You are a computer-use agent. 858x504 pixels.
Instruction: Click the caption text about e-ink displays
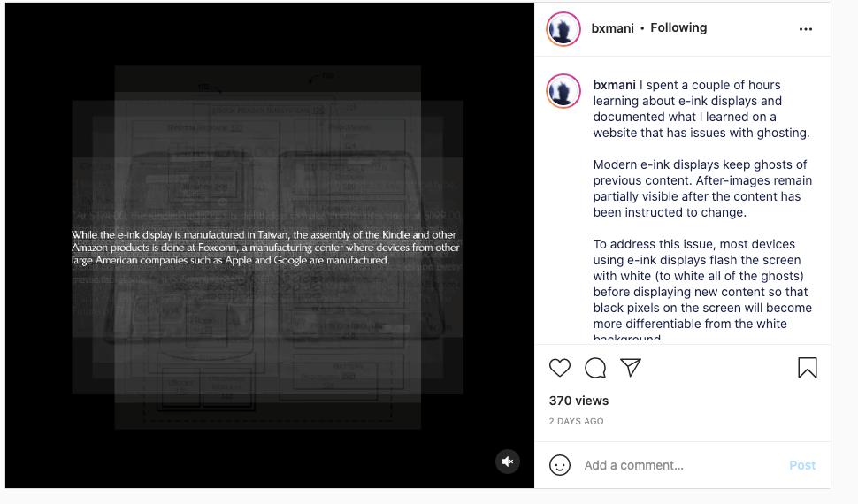[701, 109]
